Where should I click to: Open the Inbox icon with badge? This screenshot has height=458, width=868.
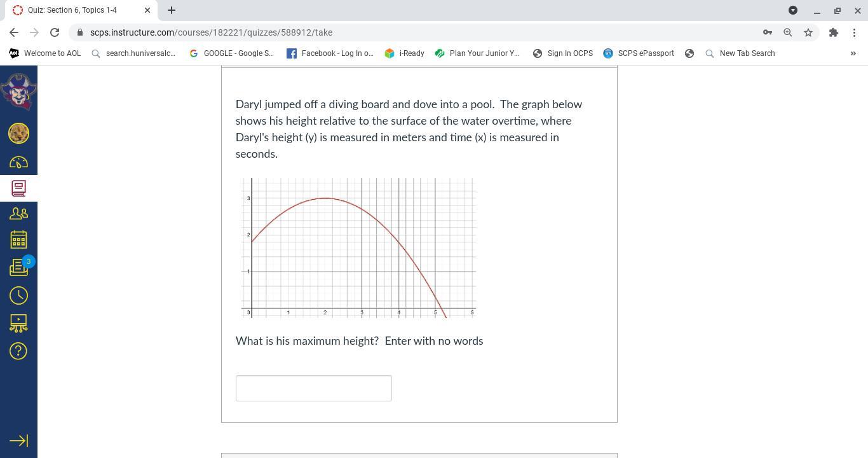(18, 268)
